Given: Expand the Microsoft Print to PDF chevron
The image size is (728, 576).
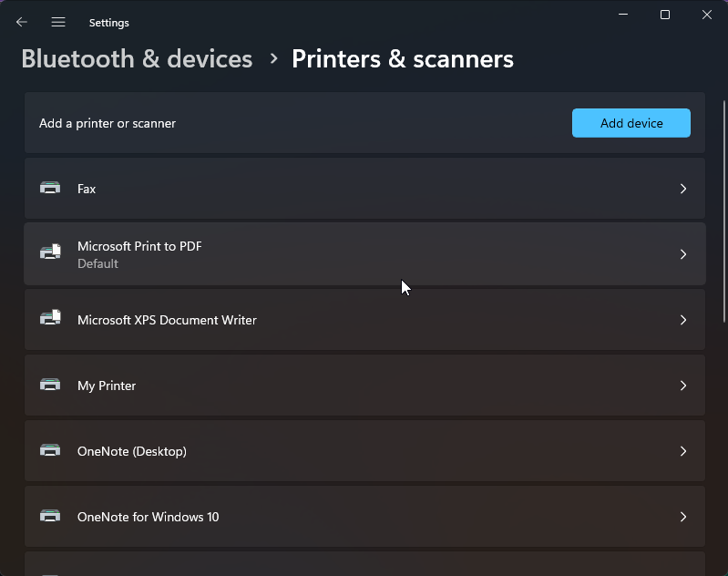Looking at the screenshot, I should click(683, 254).
